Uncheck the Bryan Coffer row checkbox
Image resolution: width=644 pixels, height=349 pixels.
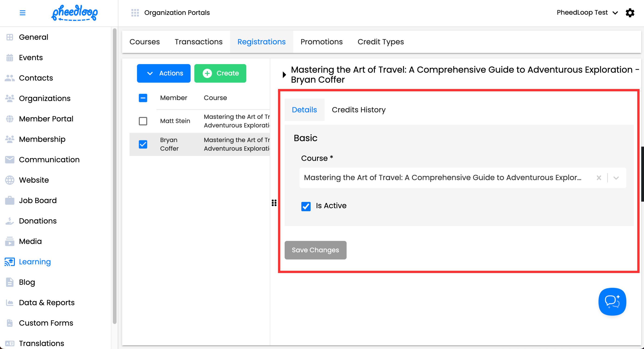tap(143, 144)
